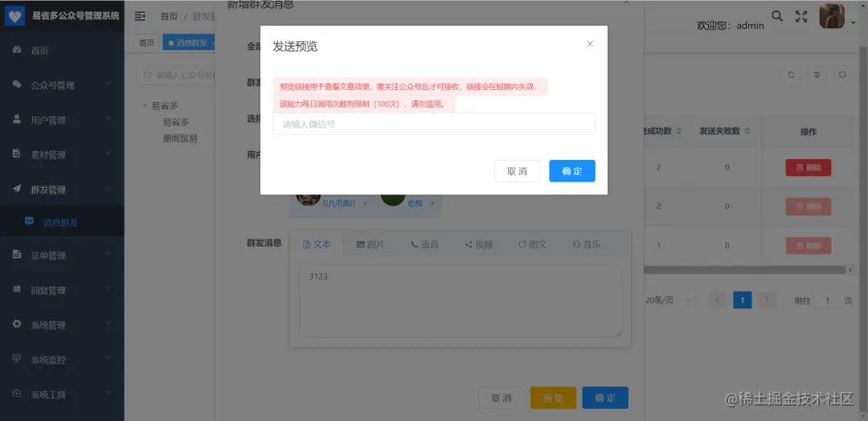Click 取消 button in preview dialog
This screenshot has height=421, width=868.
pyautogui.click(x=517, y=171)
